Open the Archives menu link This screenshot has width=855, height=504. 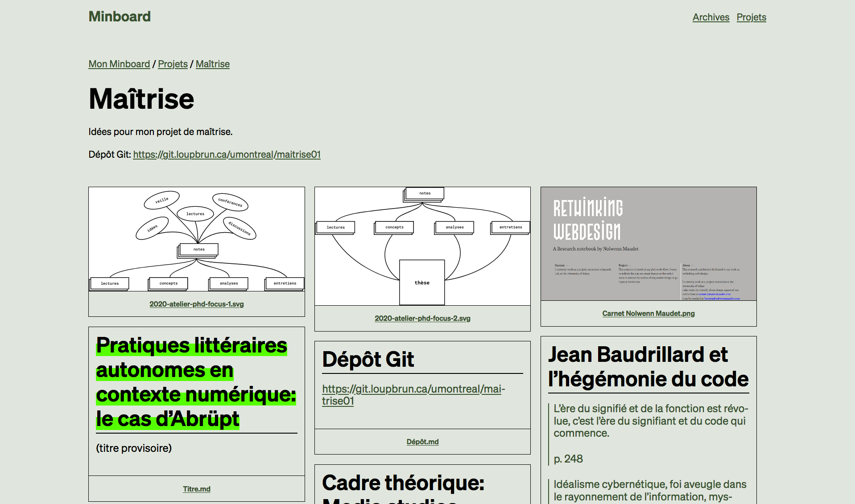[x=710, y=17]
